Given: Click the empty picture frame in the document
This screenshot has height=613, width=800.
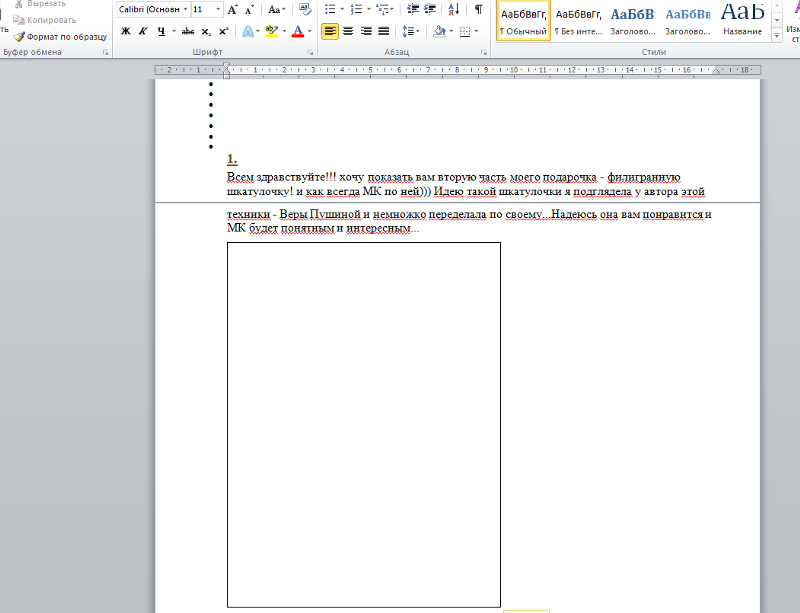Looking at the screenshot, I should click(364, 425).
